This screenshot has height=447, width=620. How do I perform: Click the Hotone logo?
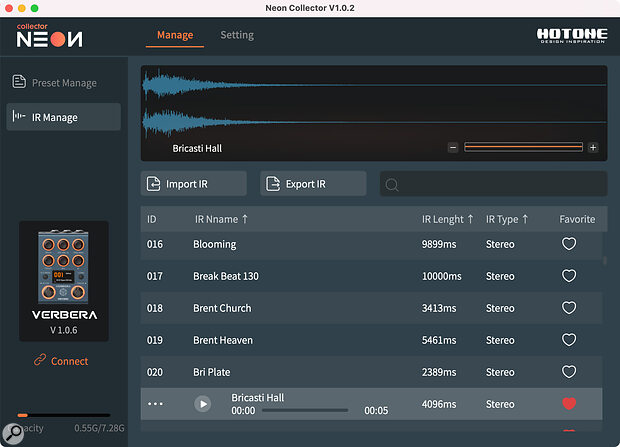572,35
